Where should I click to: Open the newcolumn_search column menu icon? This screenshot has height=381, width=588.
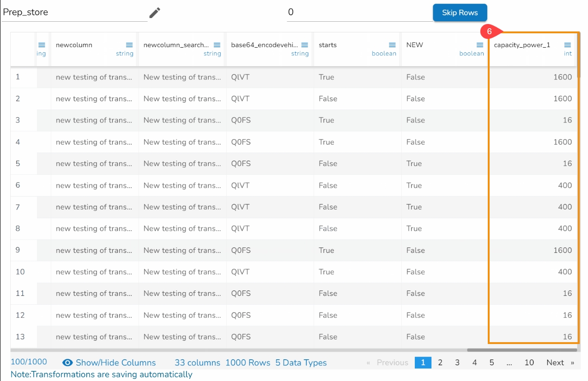tap(217, 45)
